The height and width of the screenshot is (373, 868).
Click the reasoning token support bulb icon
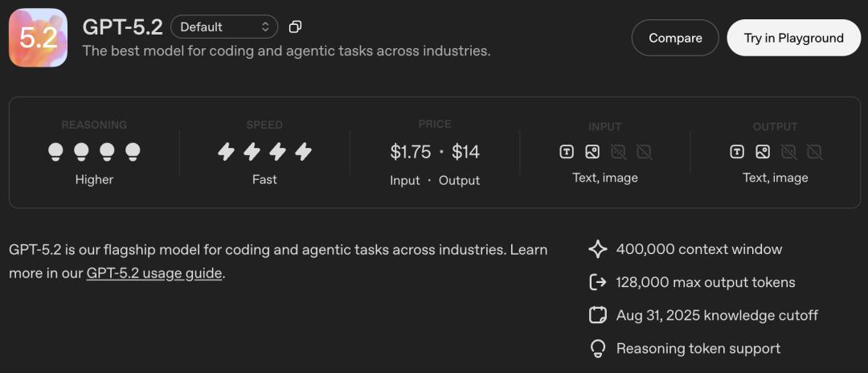pos(597,348)
